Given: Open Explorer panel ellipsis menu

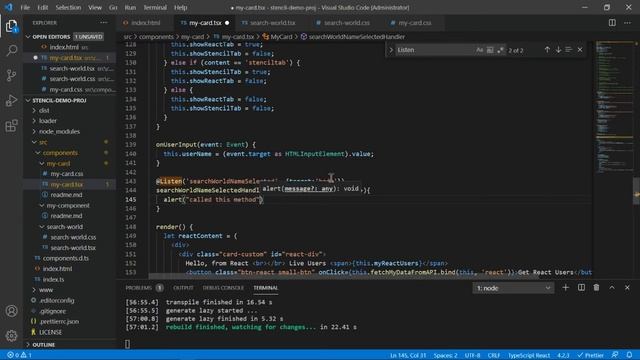Looking at the screenshot, I should click(x=104, y=23).
